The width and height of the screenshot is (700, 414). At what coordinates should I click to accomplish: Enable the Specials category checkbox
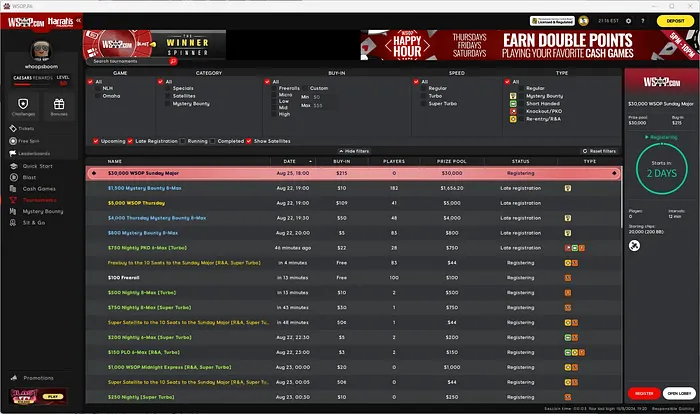(168, 88)
